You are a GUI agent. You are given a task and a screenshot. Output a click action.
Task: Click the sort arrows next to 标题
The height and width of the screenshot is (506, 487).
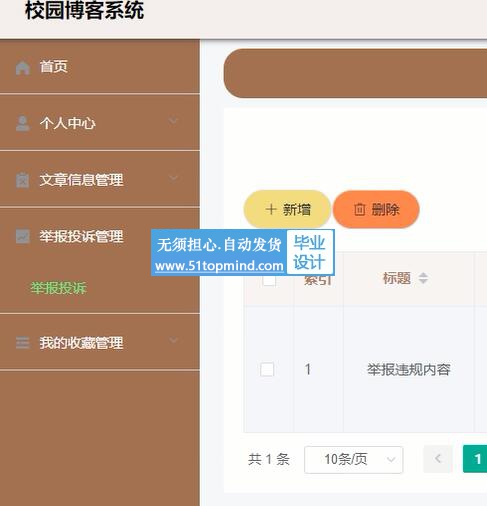[x=423, y=278]
